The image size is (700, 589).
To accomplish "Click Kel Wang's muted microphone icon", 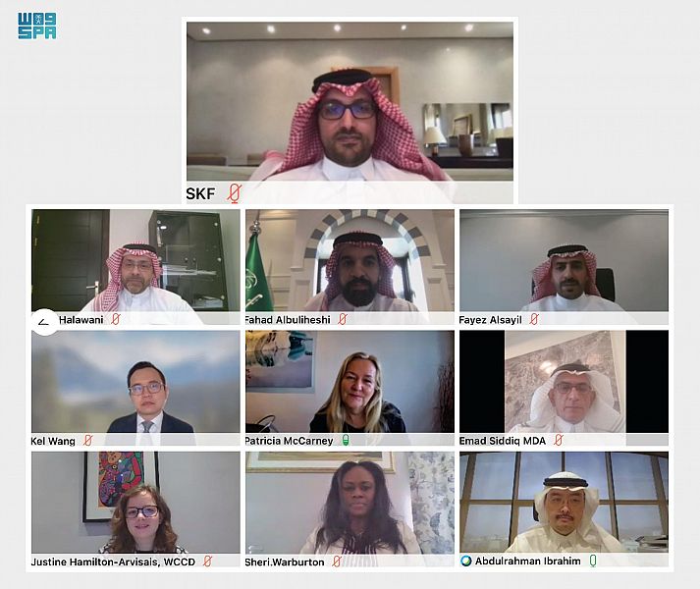I will [x=88, y=441].
